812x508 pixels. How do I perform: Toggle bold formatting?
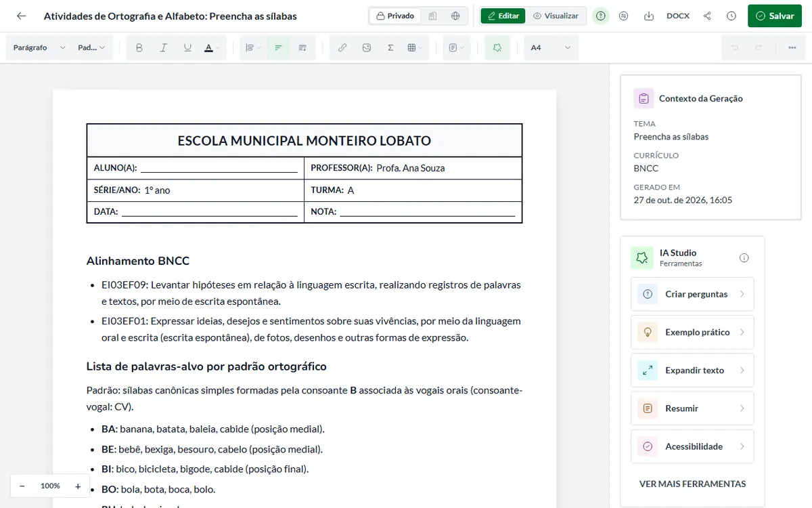coord(139,47)
